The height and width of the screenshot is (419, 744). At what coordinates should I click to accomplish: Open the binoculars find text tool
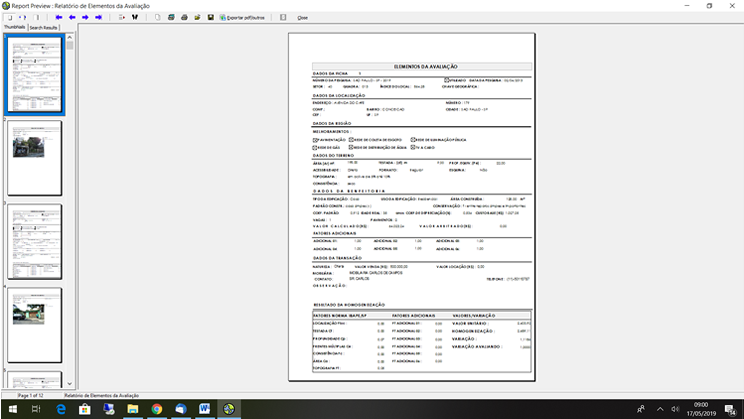pyautogui.click(x=133, y=17)
